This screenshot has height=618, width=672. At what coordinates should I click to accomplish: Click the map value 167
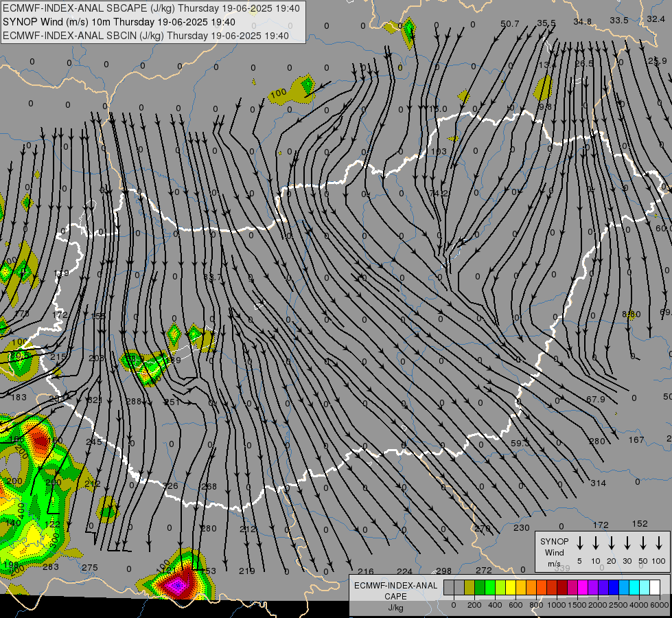(x=636, y=439)
